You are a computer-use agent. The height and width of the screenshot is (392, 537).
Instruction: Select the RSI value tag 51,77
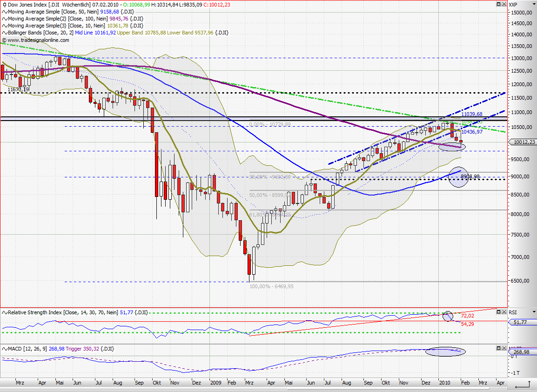click(x=522, y=322)
